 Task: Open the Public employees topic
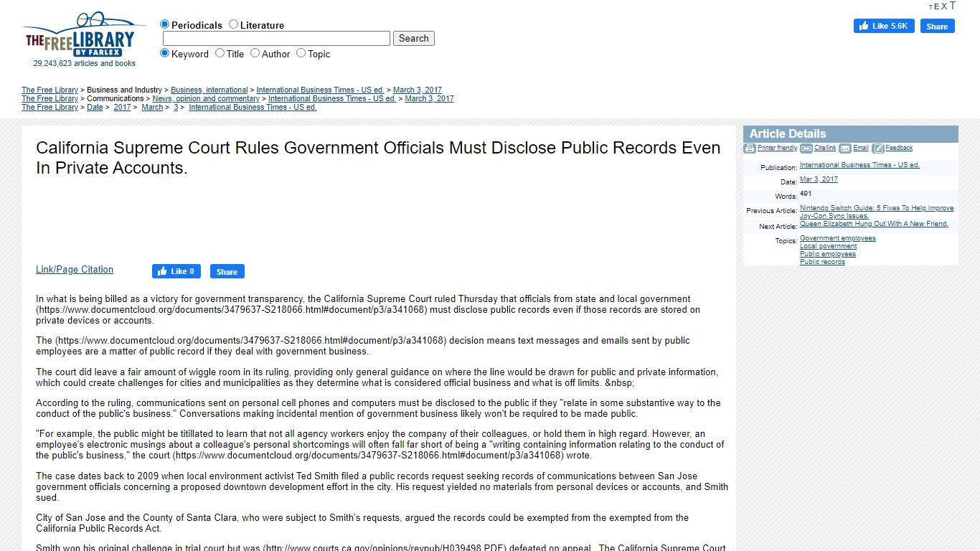point(828,254)
